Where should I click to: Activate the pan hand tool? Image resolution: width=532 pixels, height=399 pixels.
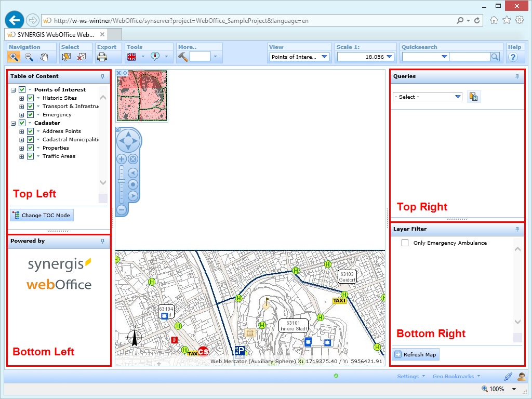(x=44, y=57)
